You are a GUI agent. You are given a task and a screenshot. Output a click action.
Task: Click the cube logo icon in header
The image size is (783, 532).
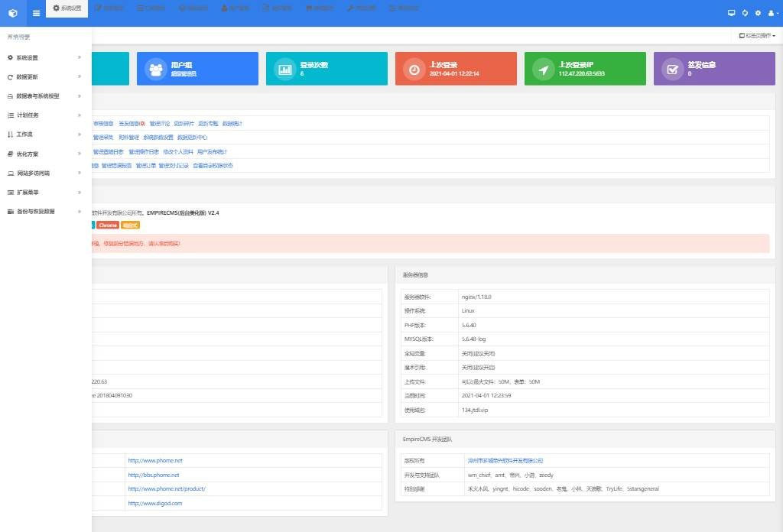click(x=12, y=13)
